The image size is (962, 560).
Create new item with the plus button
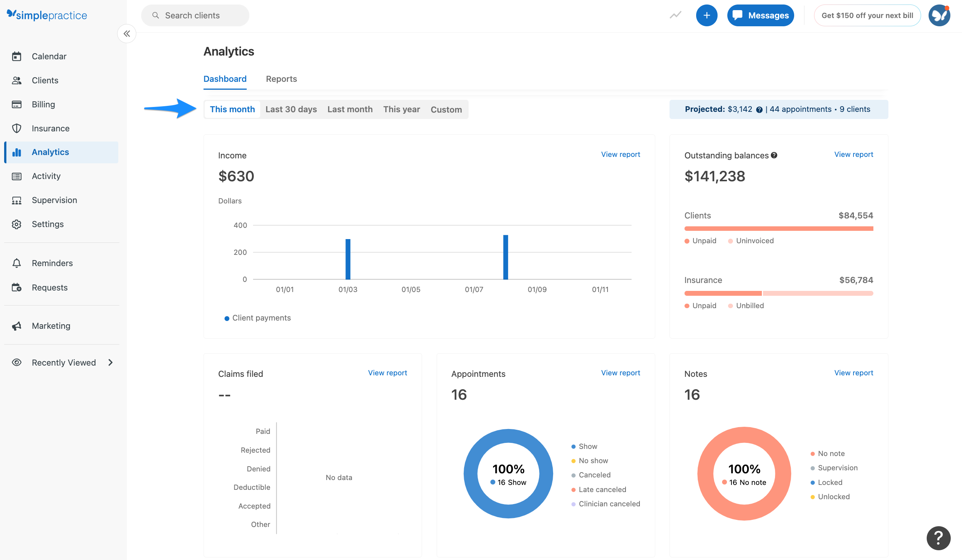(x=707, y=15)
